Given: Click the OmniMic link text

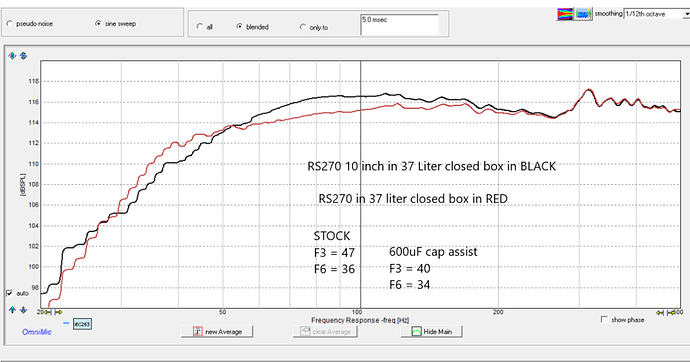Looking at the screenshot, I should click(x=37, y=332).
